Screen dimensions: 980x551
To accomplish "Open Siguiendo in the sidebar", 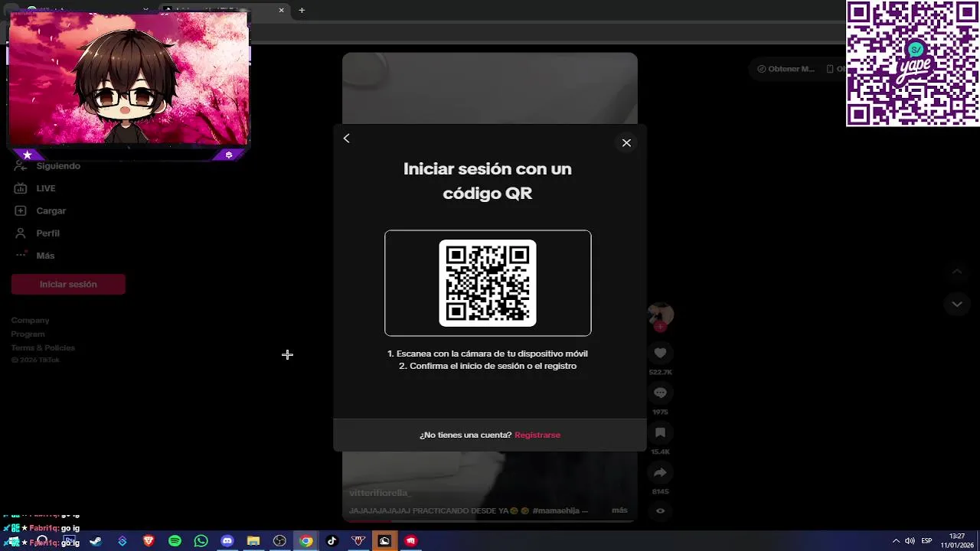I will (58, 166).
